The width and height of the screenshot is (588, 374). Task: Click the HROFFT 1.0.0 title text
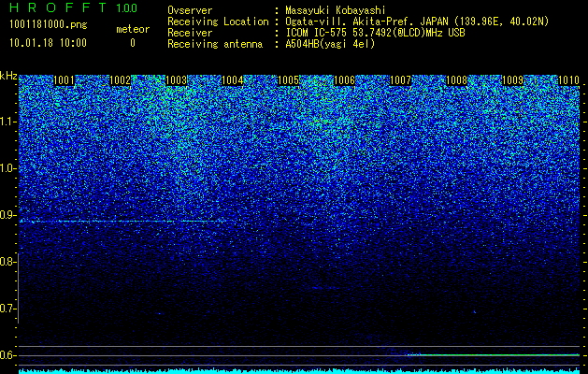pyautogui.click(x=73, y=7)
